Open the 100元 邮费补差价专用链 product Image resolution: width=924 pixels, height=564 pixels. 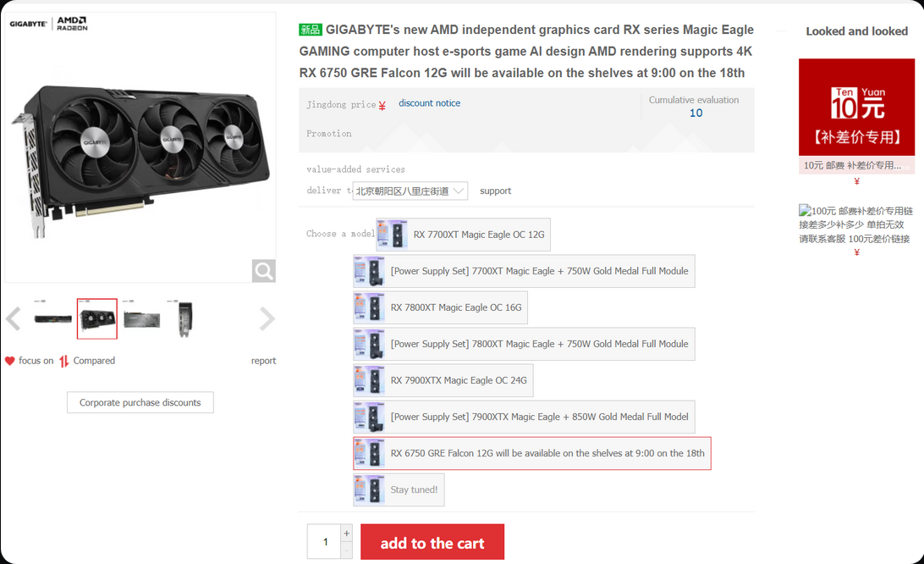coord(855,224)
